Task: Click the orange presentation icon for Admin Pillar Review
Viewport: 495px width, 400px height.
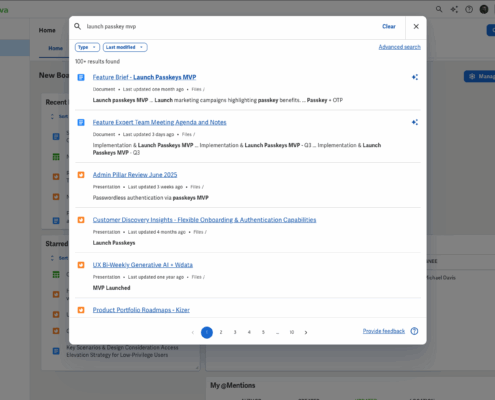Action: point(81,175)
